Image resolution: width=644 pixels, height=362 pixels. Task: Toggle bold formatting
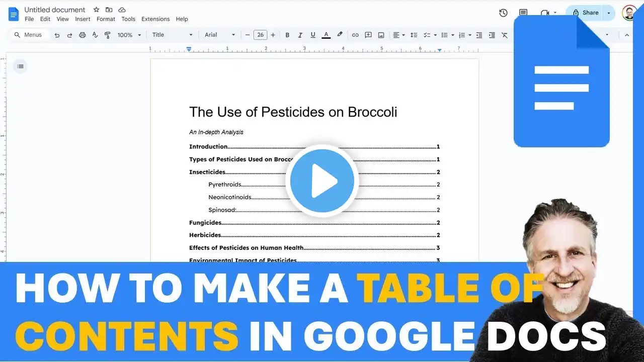(x=287, y=35)
